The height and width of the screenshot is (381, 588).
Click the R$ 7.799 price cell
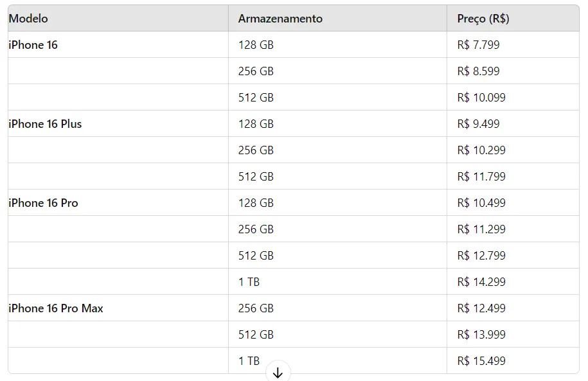tap(513, 44)
